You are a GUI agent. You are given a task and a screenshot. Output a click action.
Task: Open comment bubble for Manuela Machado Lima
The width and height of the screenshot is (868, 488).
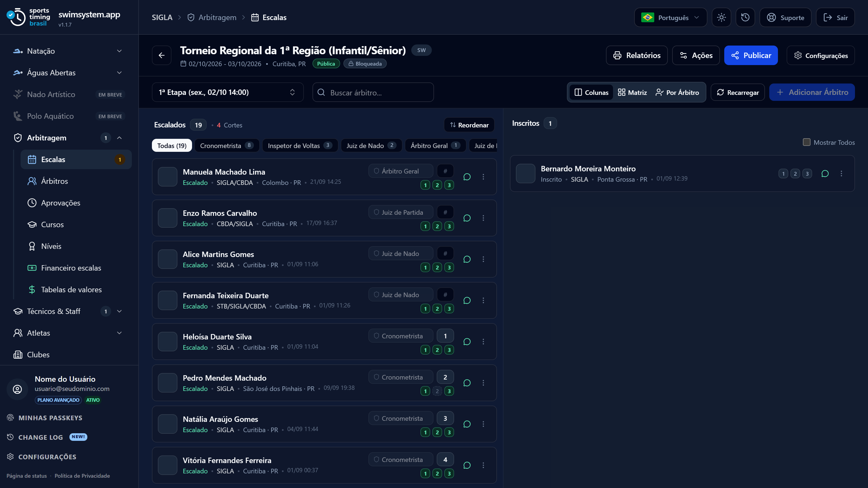(467, 177)
